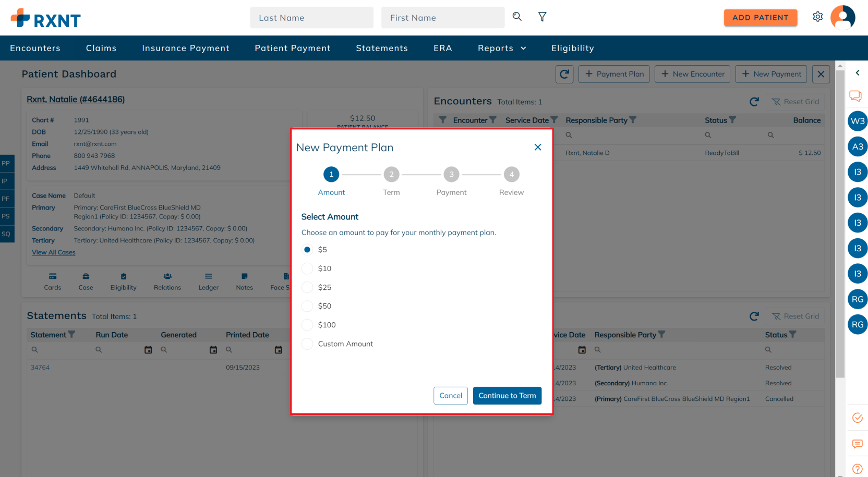Refresh the Encounters grid
This screenshot has width=868, height=477.
tap(754, 102)
